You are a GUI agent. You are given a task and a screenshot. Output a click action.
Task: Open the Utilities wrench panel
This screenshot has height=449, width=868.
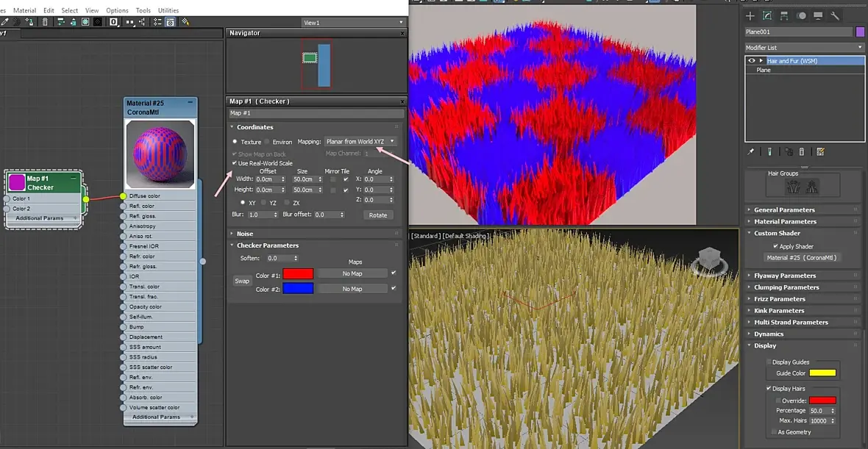(x=835, y=15)
